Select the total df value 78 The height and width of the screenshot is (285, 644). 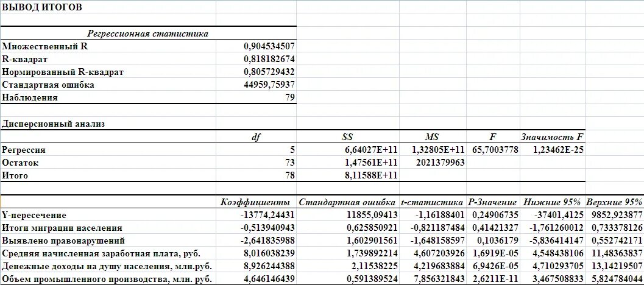[x=291, y=175]
